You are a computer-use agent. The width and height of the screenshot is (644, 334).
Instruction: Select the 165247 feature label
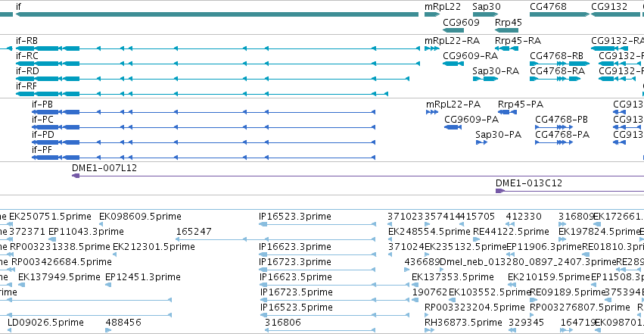pyautogui.click(x=194, y=232)
